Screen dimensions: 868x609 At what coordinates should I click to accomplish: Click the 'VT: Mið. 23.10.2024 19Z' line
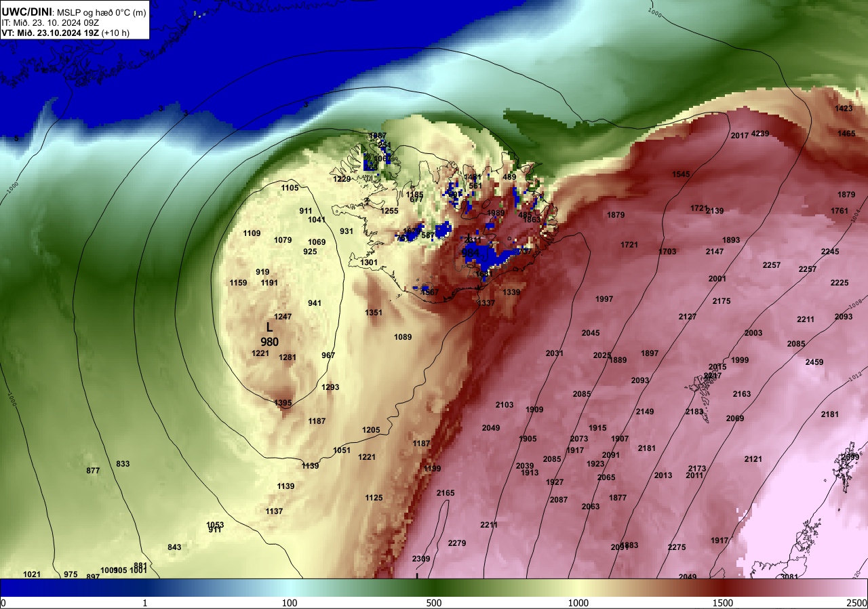coord(51,33)
